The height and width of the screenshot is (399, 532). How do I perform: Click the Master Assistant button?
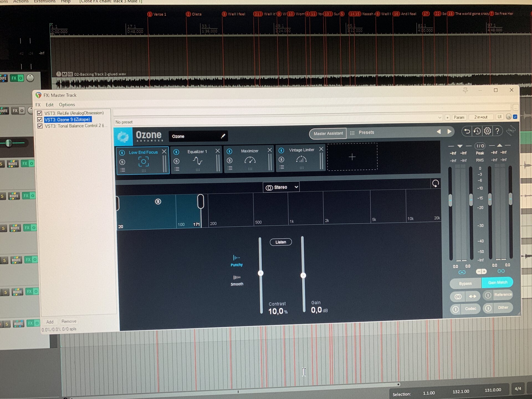pyautogui.click(x=328, y=134)
